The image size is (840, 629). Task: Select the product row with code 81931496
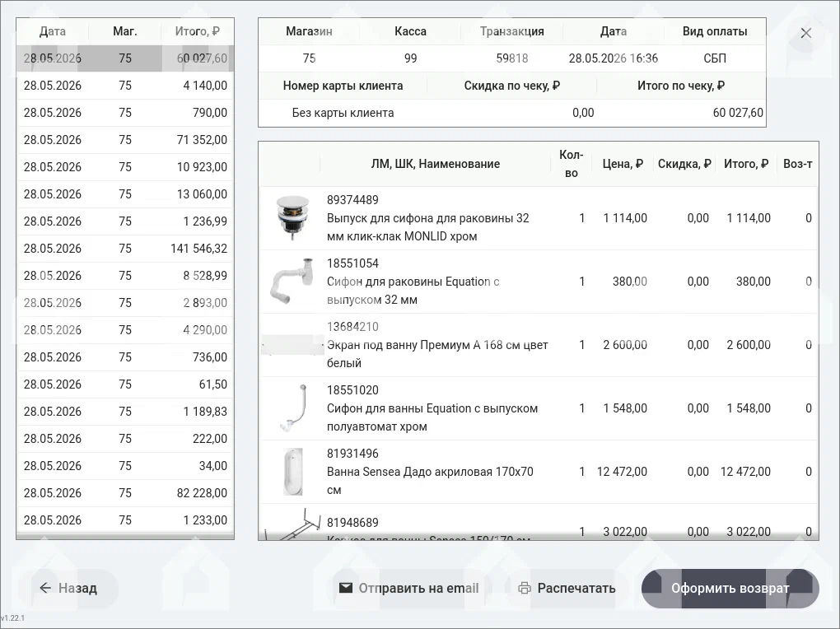pyautogui.click(x=539, y=472)
